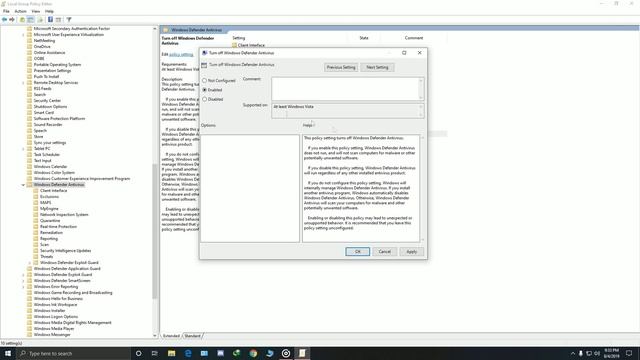Click the Comment column header
The height and width of the screenshot is (360, 640).
[414, 38]
